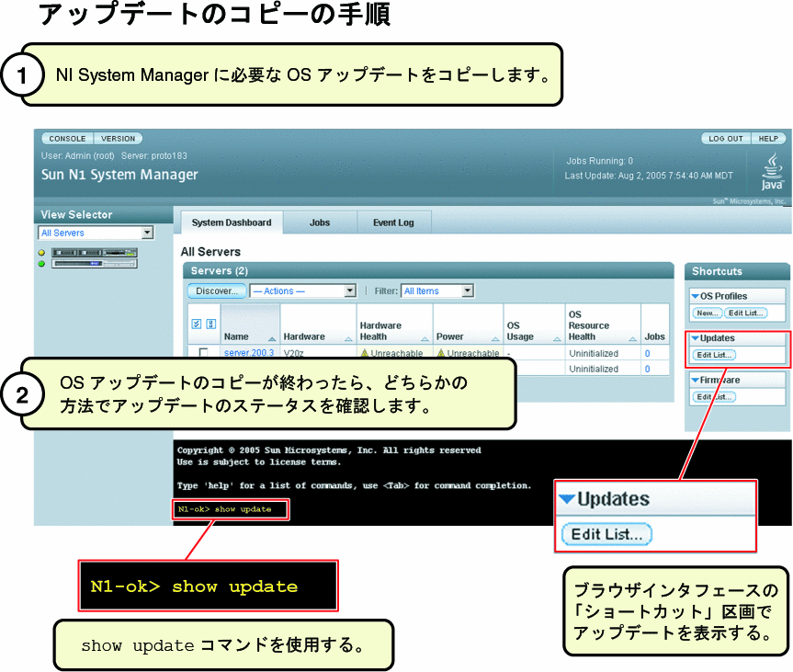Viewport: 793px width, 672px height.
Task: Sort by the Power column arrow
Action: tap(495, 338)
